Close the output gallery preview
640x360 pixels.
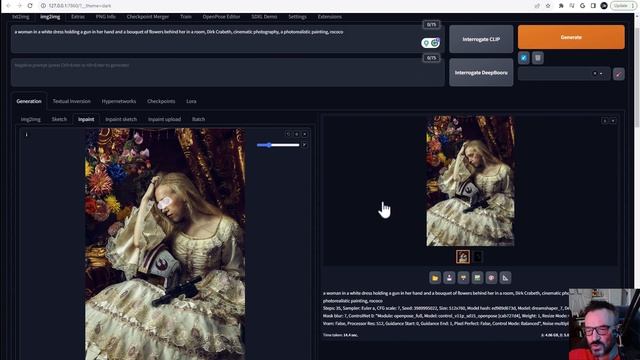coord(613,121)
